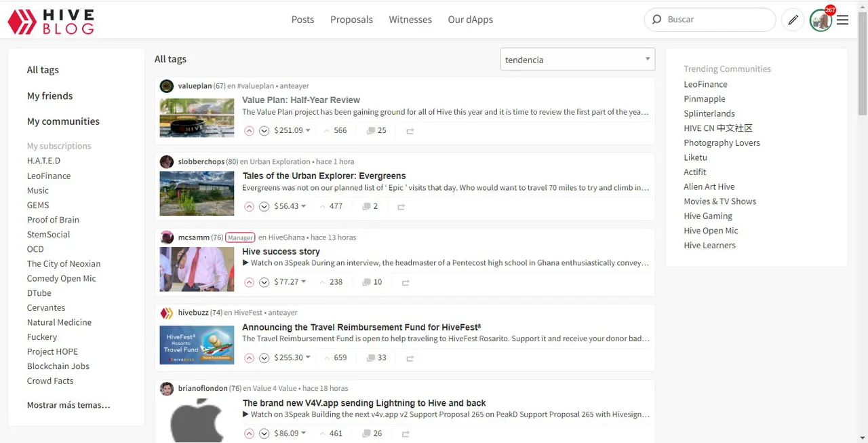Viewport: 868px width, 443px height.
Task: Select All tags in left sidebar
Action: point(43,70)
